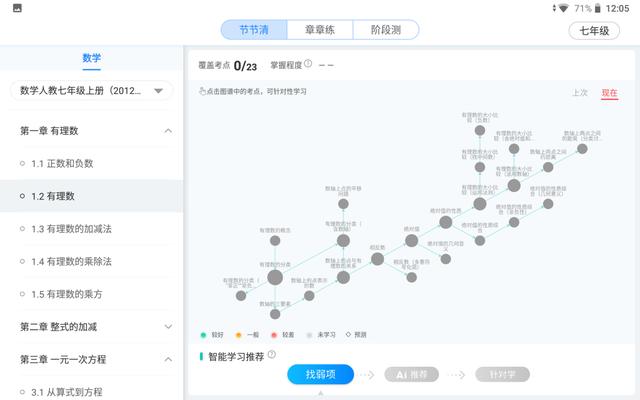Select the 有理数的大小比较（运用数轴）node
This screenshot has width=640, height=400.
pyautogui.click(x=514, y=185)
